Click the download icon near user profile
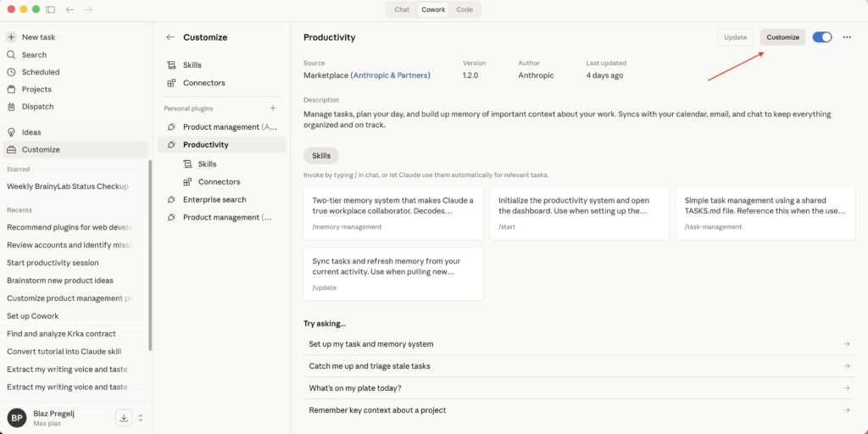868x434 pixels. (124, 417)
